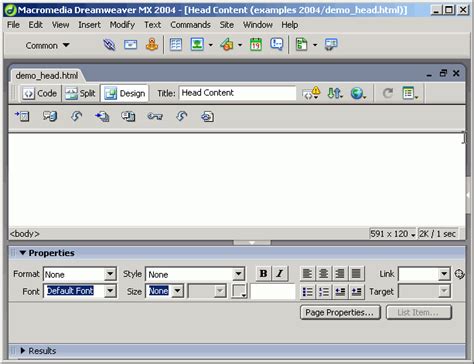Insert a Table using toolbar icon
The width and height of the screenshot is (474, 364).
click(x=176, y=45)
